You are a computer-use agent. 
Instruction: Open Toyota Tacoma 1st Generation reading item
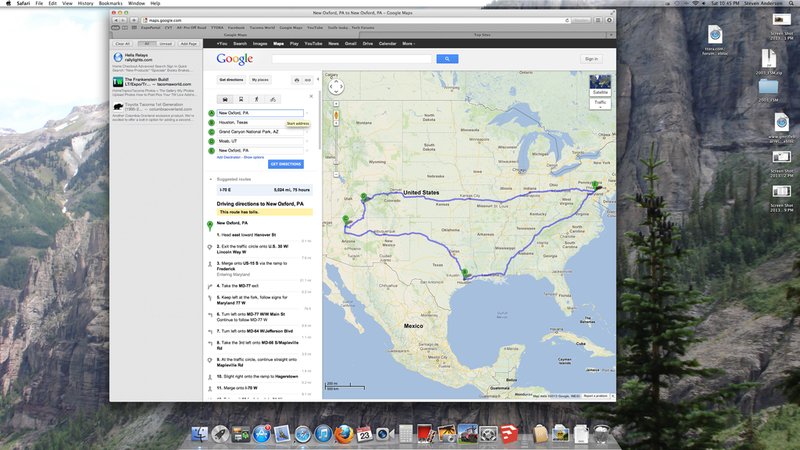coord(156,111)
